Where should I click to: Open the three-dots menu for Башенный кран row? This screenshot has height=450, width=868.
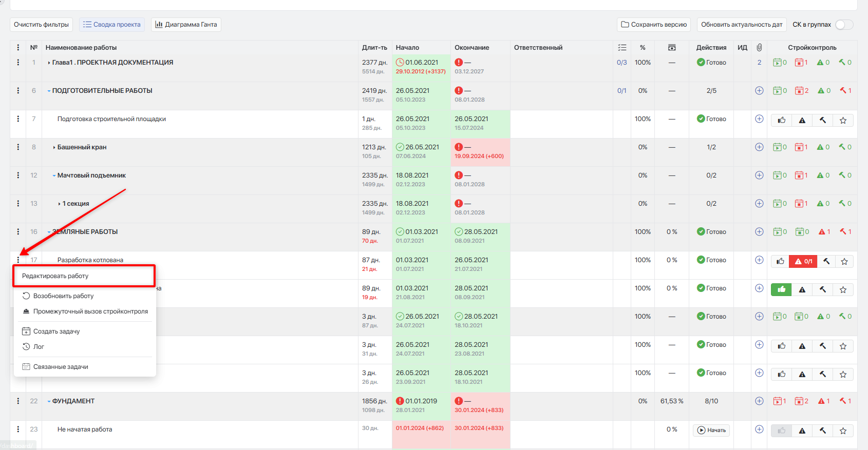tap(18, 147)
